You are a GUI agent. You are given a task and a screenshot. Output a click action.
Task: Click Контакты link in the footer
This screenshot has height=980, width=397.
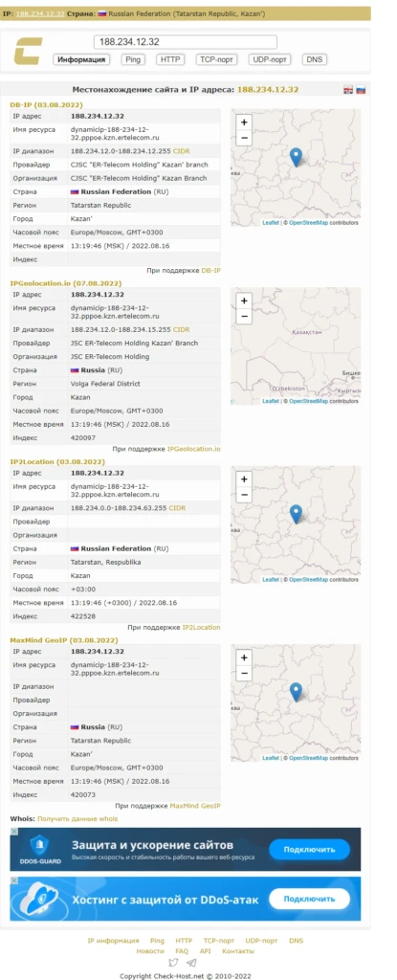pyautogui.click(x=238, y=951)
